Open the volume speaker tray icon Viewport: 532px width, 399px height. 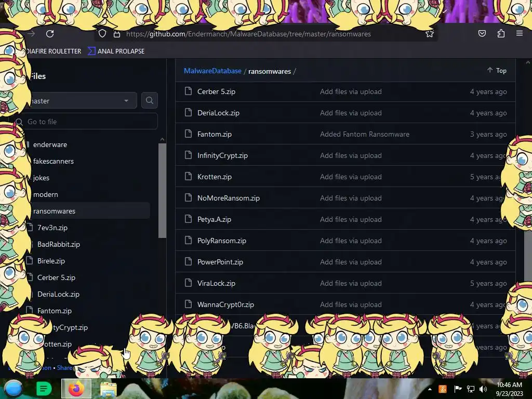483,389
